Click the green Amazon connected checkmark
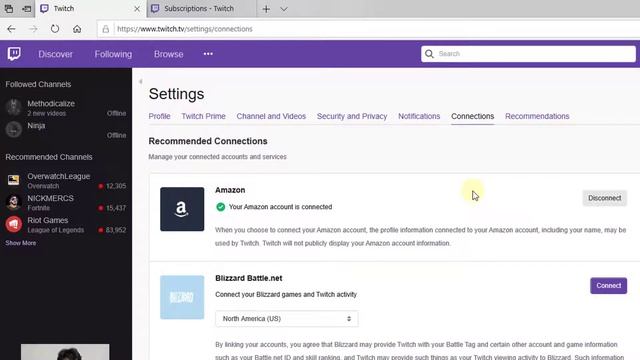Viewport: 640px width, 360px height. pyautogui.click(x=220, y=207)
